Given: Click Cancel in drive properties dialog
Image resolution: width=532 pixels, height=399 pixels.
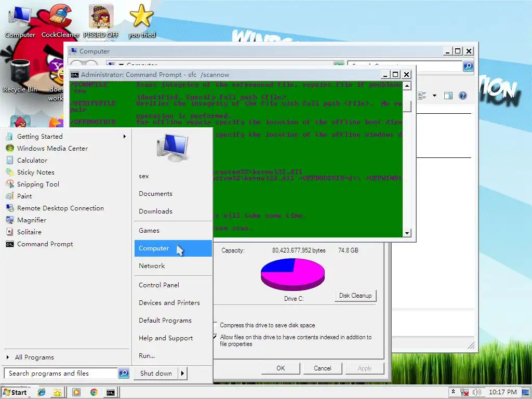Looking at the screenshot, I should click(x=322, y=368).
